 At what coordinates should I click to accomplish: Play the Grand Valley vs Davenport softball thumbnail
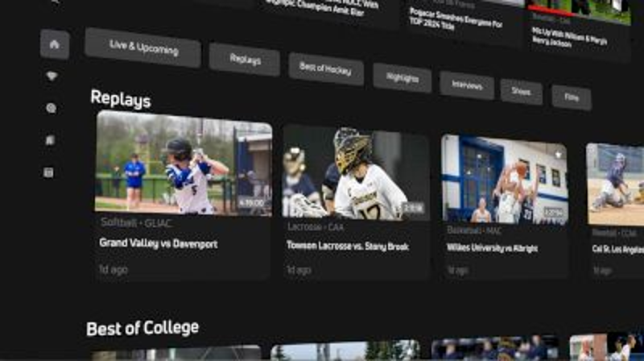184,164
